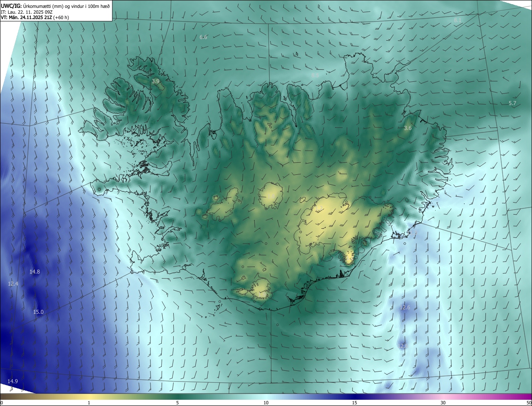
Task: Click the 6.6 value north of Westfjords
Action: click(203, 37)
